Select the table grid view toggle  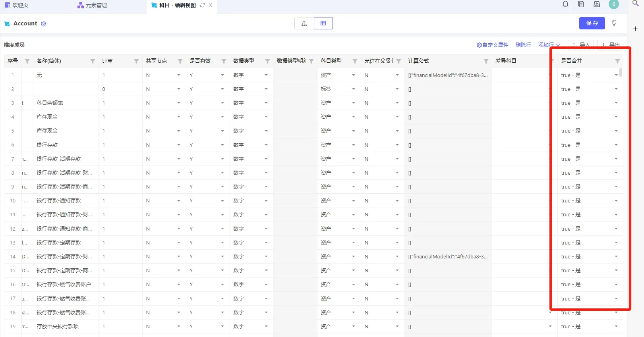(323, 23)
